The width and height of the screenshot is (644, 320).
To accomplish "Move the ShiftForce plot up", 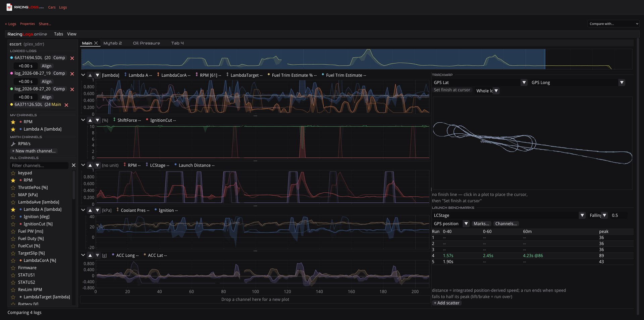I will 90,120.
